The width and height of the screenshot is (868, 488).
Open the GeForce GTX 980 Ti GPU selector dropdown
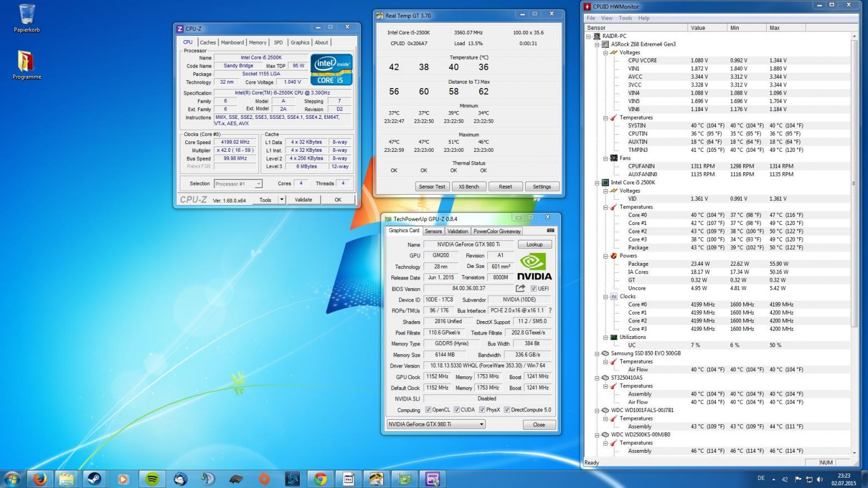coord(436,424)
